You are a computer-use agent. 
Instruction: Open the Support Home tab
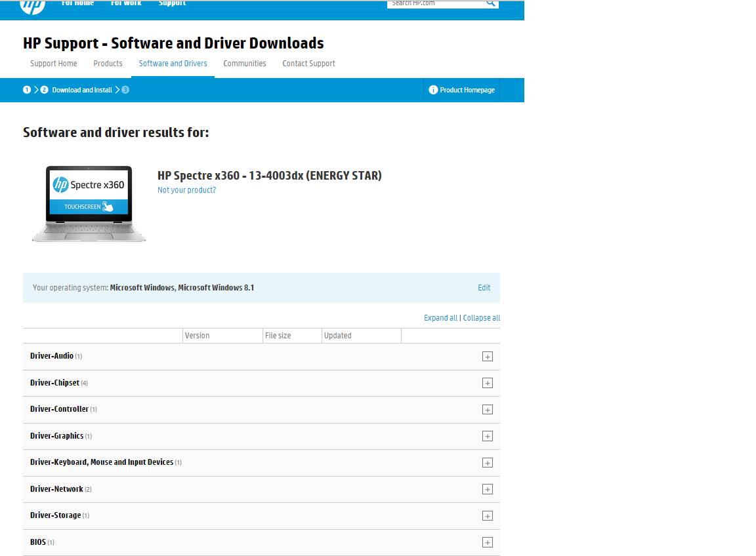coord(54,64)
